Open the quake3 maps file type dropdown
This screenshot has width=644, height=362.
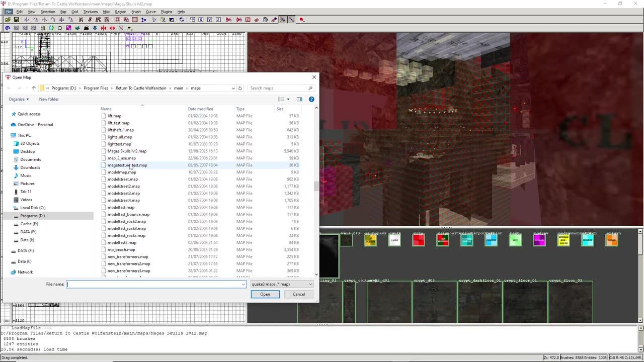pyautogui.click(x=282, y=284)
